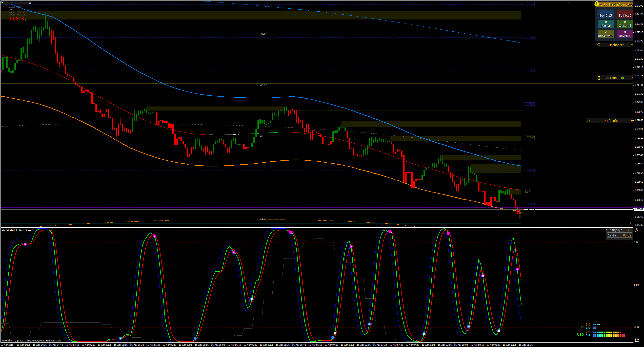Image resolution: width=644 pixels, height=347 pixels.
Task: Click the 13.9 pip distance label
Action: pos(528,192)
